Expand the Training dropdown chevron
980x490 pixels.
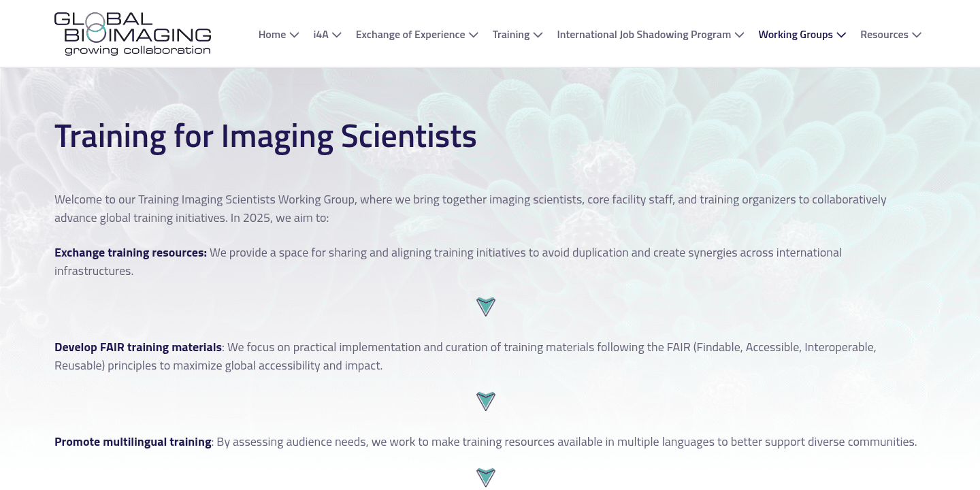(x=538, y=35)
